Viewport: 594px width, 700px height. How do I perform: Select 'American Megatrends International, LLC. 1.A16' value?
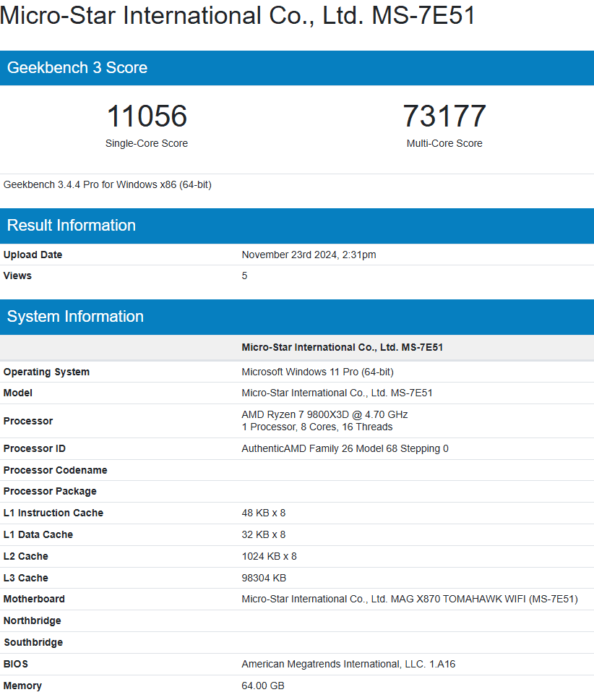point(349,665)
